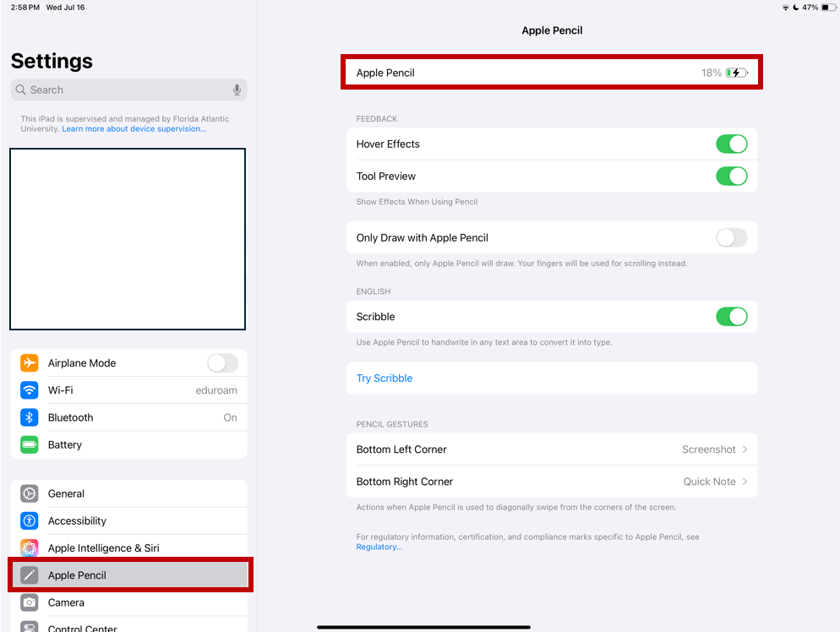Open the green Battery icon
This screenshot has height=632, width=840.
[30, 444]
